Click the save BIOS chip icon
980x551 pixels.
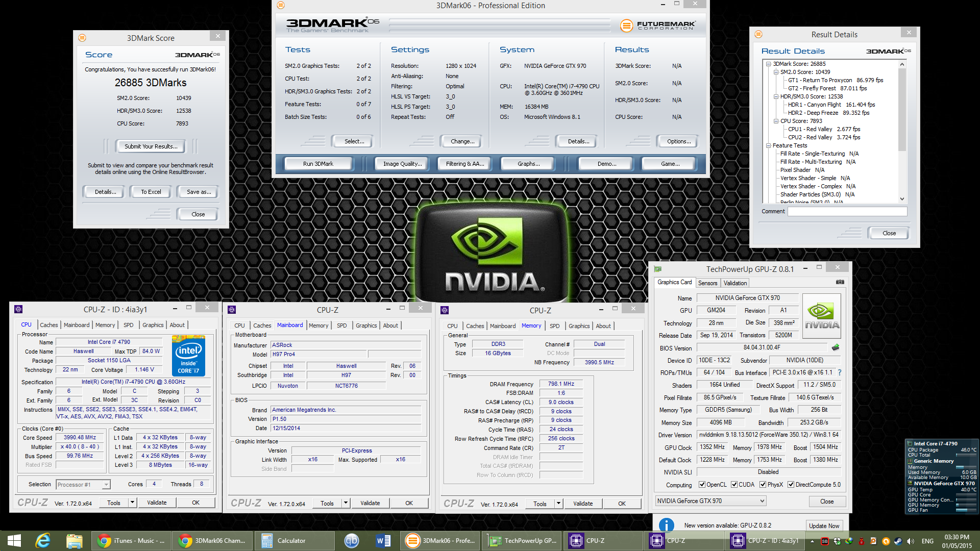836,347
